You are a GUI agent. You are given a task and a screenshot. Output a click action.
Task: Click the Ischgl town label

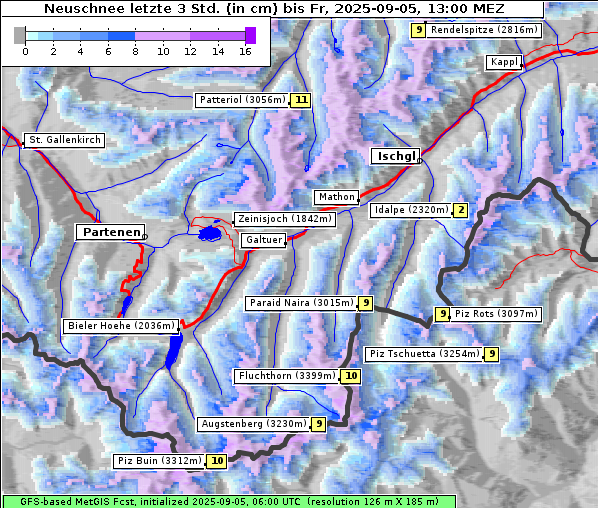[x=396, y=156]
